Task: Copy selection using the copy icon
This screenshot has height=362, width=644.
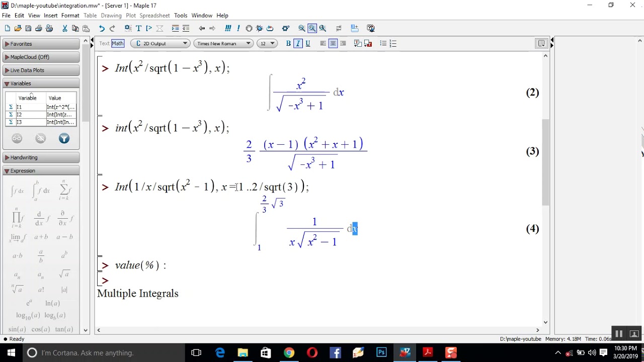Action: click(75, 29)
